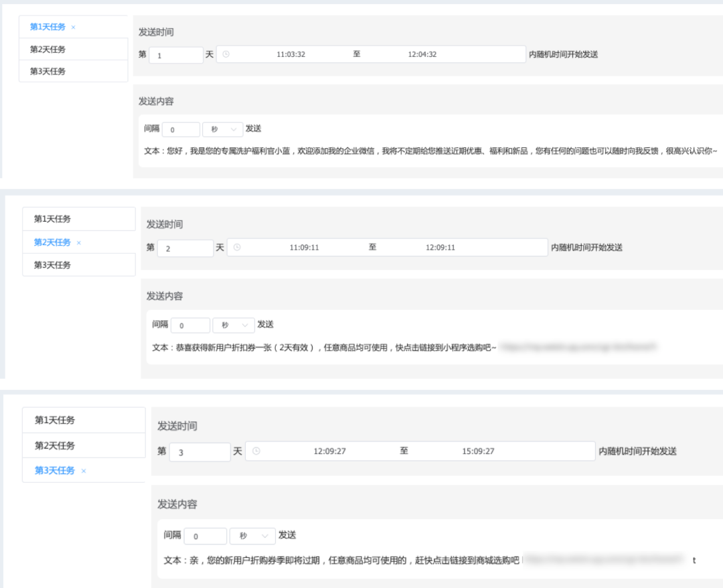Open the 秒 unit dropdown in Day 3 section

[252, 536]
